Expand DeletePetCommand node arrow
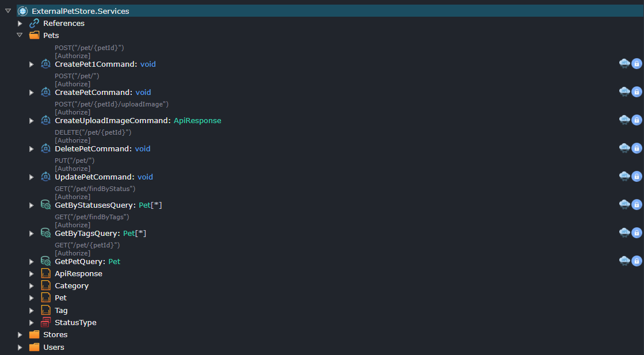Image resolution: width=644 pixels, height=355 pixels. [x=31, y=149]
